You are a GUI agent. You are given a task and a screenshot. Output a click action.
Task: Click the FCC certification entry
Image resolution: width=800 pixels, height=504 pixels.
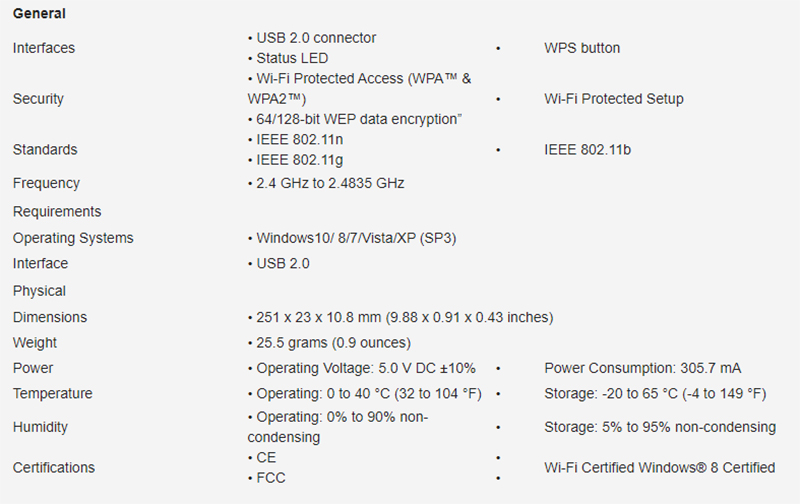pyautogui.click(x=271, y=478)
